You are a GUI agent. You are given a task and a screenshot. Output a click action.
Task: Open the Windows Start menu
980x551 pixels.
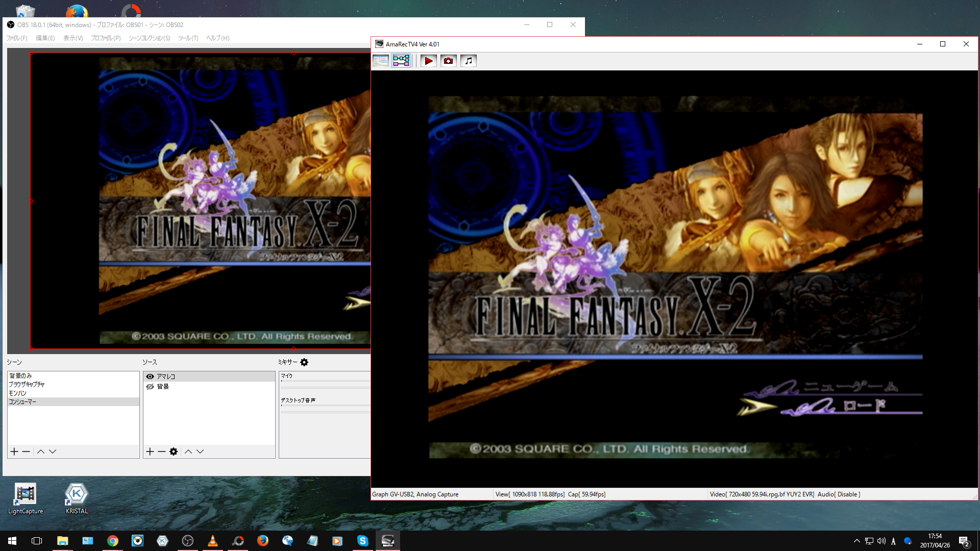point(12,541)
